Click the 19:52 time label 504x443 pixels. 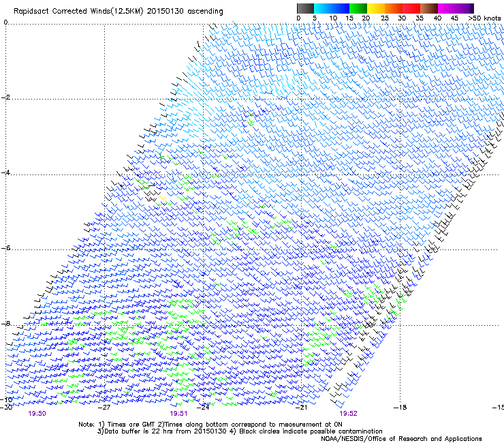click(349, 414)
